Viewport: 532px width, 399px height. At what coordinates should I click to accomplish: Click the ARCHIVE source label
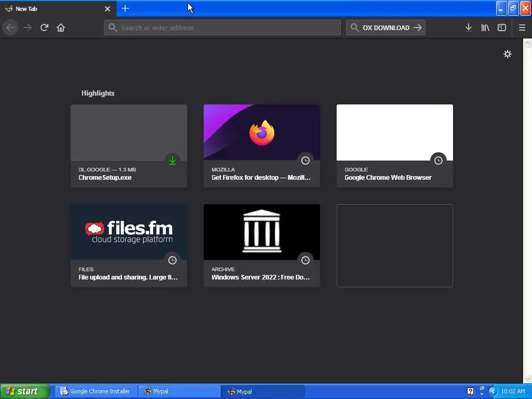(x=223, y=269)
